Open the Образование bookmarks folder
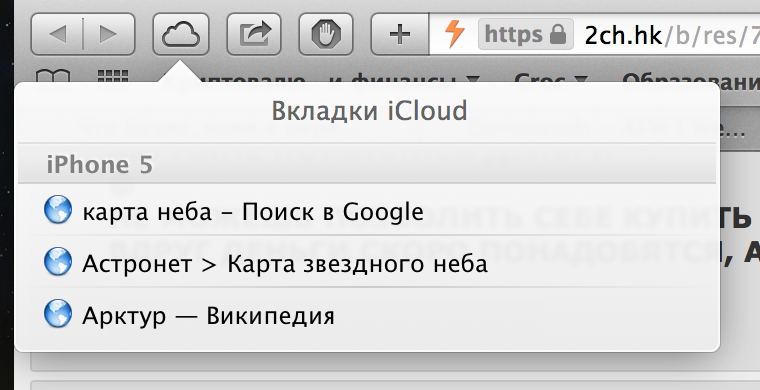Image resolution: width=760 pixels, height=390 pixels. click(x=690, y=80)
